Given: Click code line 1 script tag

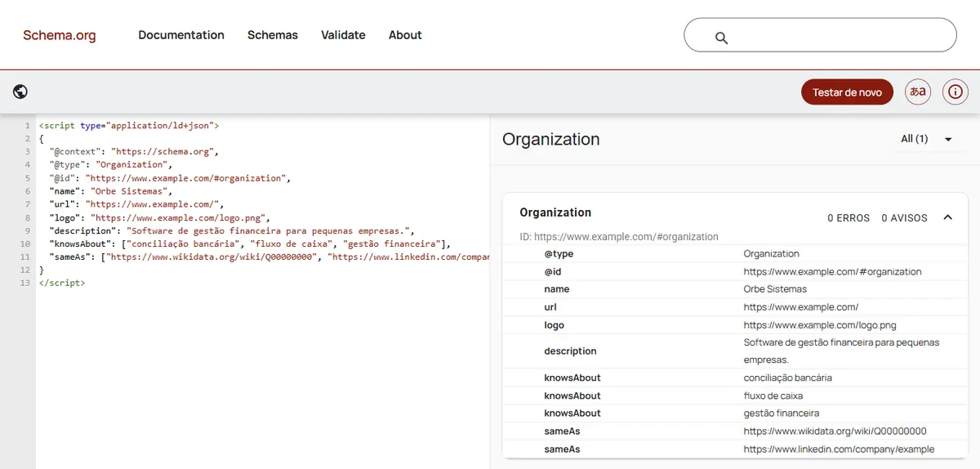Looking at the screenshot, I should tap(129, 126).
